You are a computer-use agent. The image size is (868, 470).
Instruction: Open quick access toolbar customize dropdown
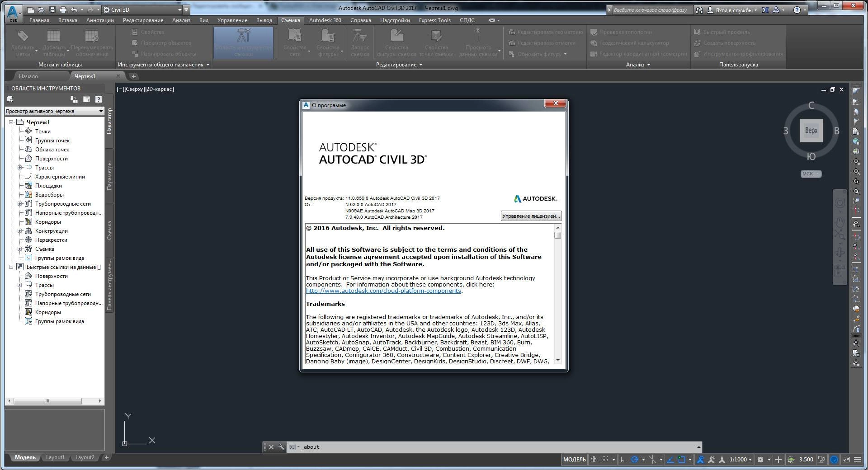(x=187, y=9)
